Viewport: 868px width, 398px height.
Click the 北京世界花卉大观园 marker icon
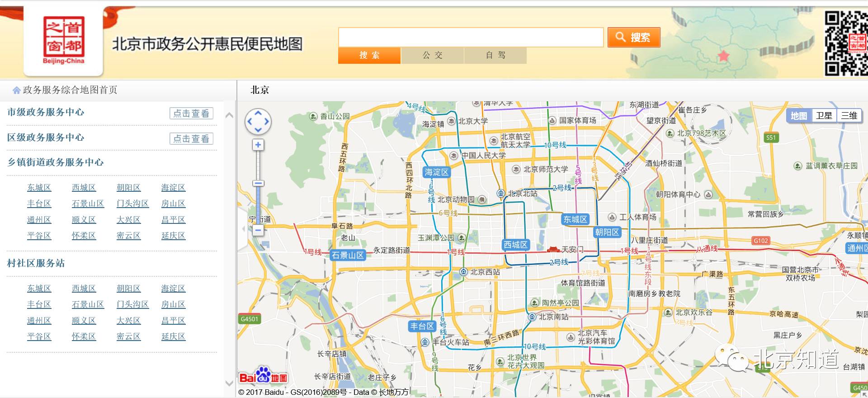500,361
